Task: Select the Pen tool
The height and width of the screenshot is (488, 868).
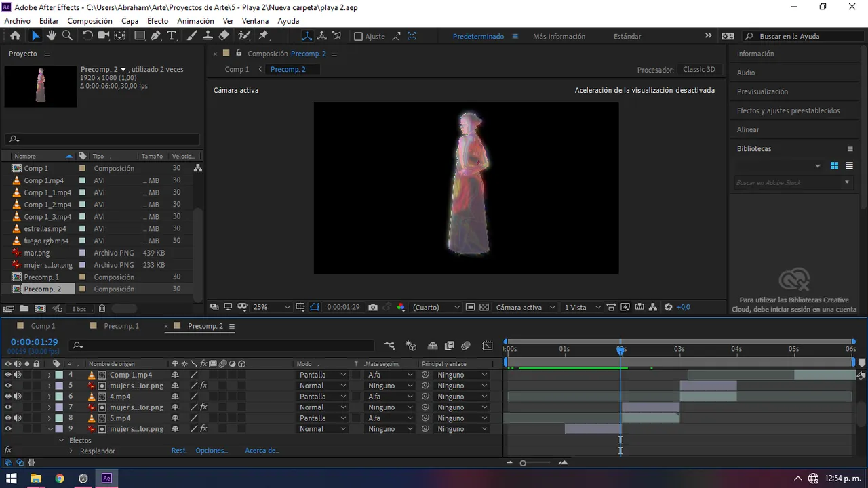Action: (x=156, y=36)
